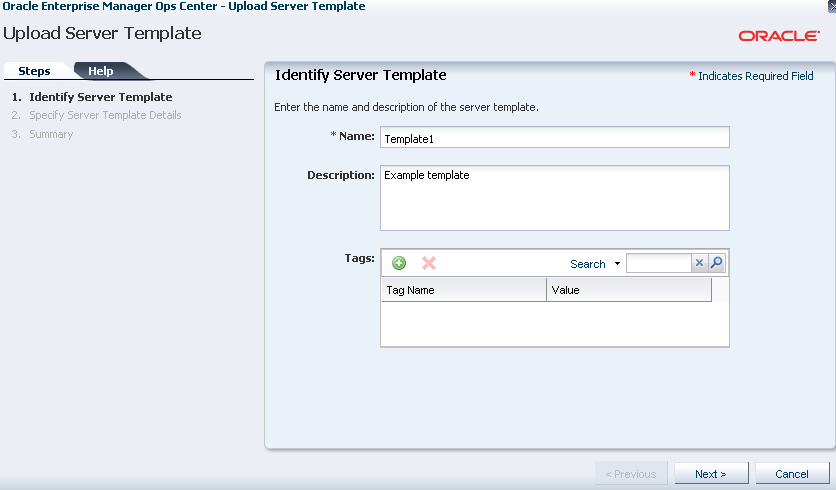Click the Oracle logo
This screenshot has width=836, height=490.
coord(779,36)
